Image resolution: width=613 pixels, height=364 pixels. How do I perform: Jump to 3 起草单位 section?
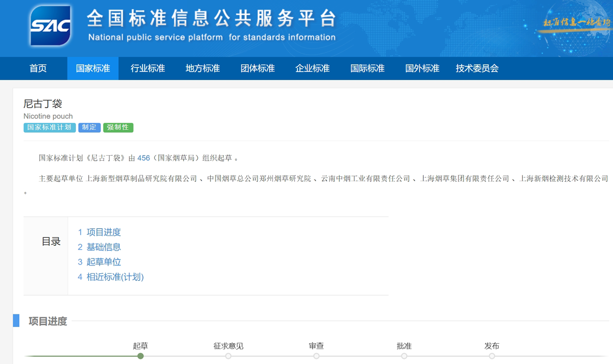99,262
